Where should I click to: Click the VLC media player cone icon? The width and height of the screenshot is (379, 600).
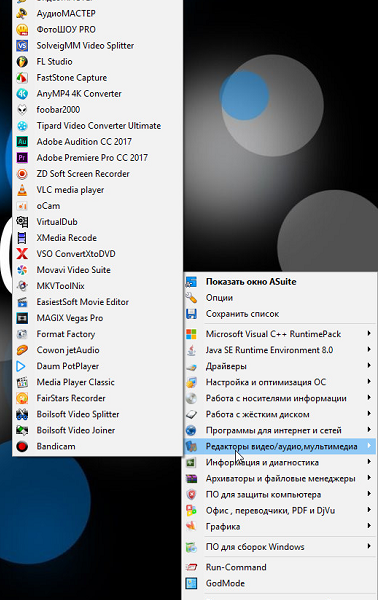point(22,190)
